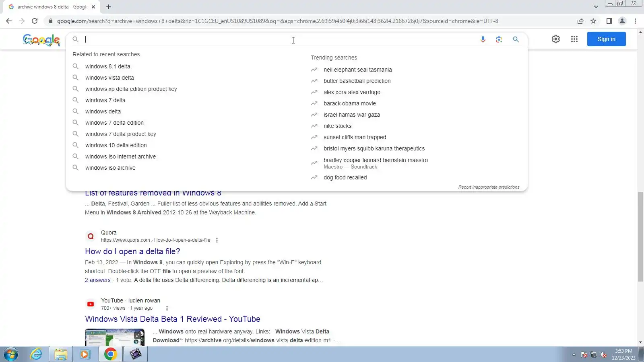Launch Internet Explorer from taskbar
Image resolution: width=644 pixels, height=362 pixels.
pos(36,354)
